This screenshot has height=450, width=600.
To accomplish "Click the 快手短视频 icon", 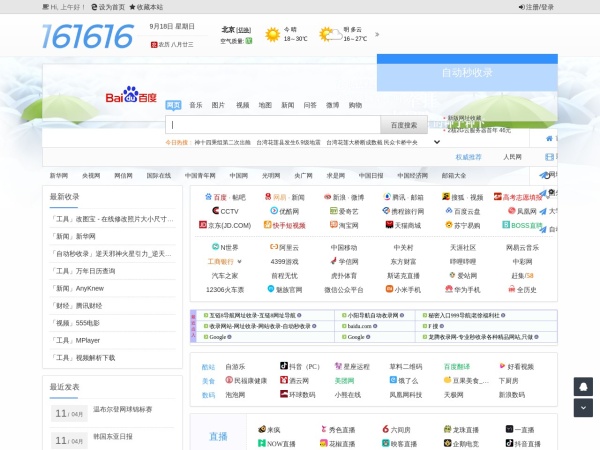I will click(x=267, y=225).
